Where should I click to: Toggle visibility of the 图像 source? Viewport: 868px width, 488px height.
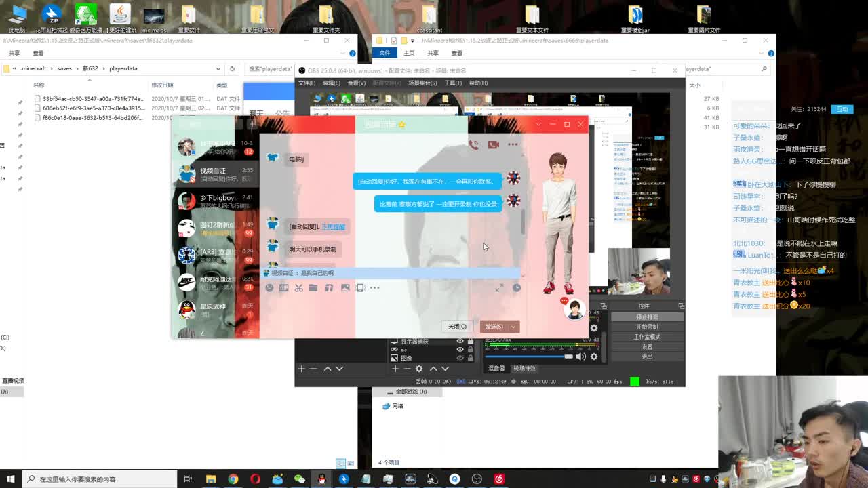[x=460, y=358]
